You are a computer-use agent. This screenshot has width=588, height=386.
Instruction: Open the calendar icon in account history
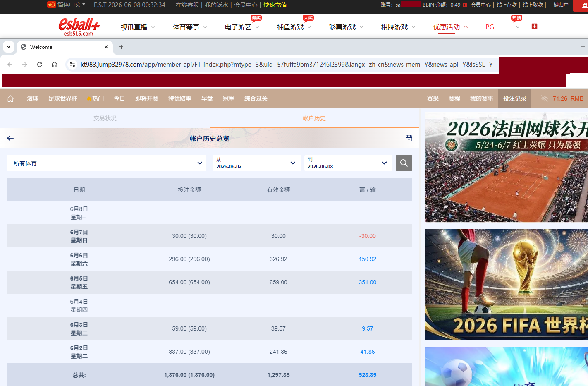[409, 138]
